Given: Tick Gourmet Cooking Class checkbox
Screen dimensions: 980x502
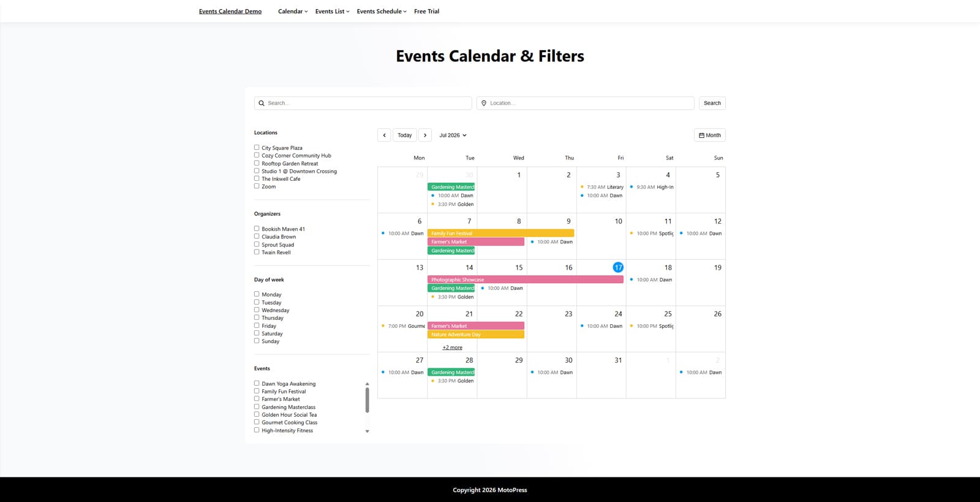Looking at the screenshot, I should [257, 422].
